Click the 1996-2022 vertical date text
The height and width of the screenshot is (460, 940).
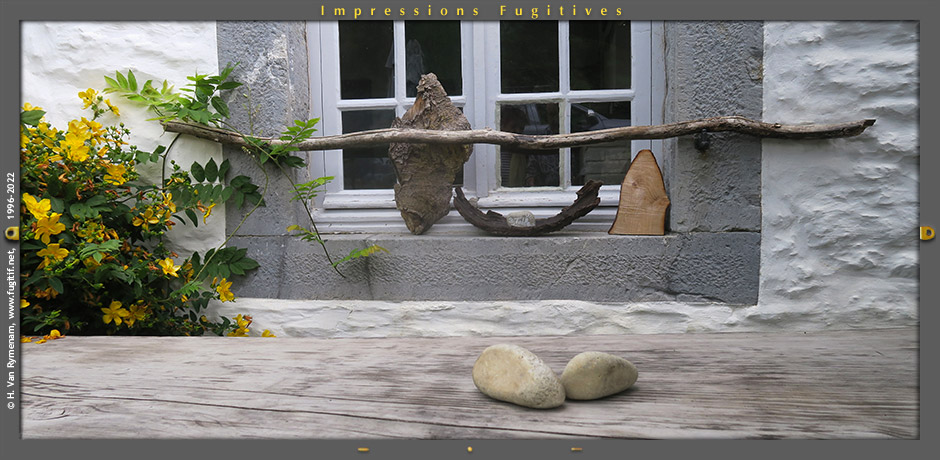11,196
